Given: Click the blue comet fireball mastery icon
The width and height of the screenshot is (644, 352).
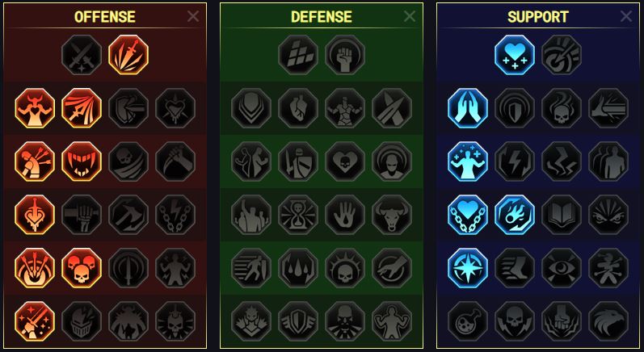Looking at the screenshot, I should [515, 215].
